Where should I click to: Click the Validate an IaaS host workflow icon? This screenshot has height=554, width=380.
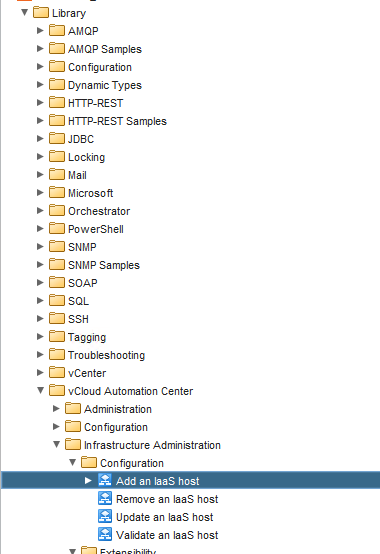coord(105,534)
